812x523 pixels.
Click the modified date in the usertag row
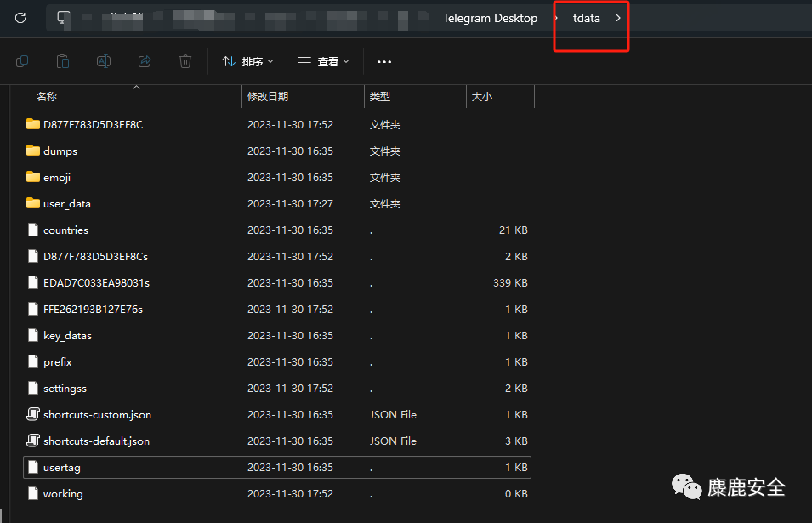290,468
